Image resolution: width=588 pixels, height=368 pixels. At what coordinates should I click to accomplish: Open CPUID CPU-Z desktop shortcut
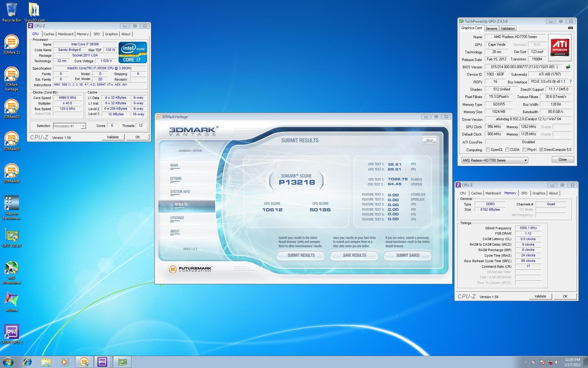click(x=12, y=334)
